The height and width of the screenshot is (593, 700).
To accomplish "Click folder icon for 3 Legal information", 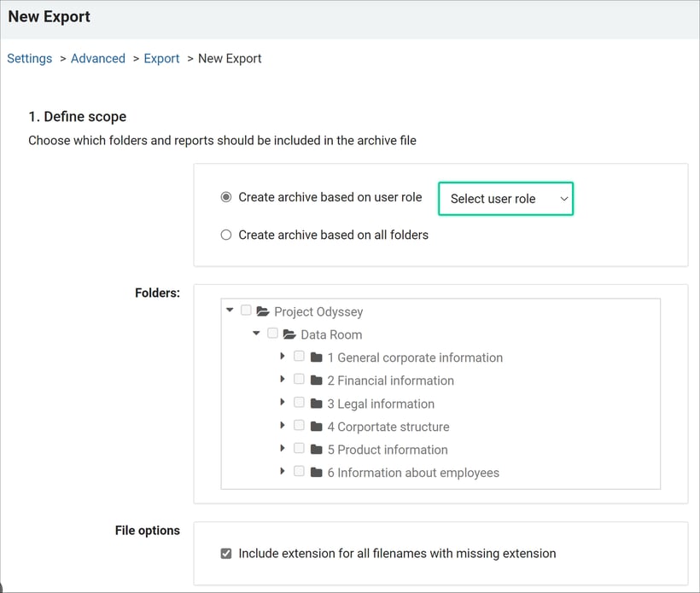I will pos(317,404).
